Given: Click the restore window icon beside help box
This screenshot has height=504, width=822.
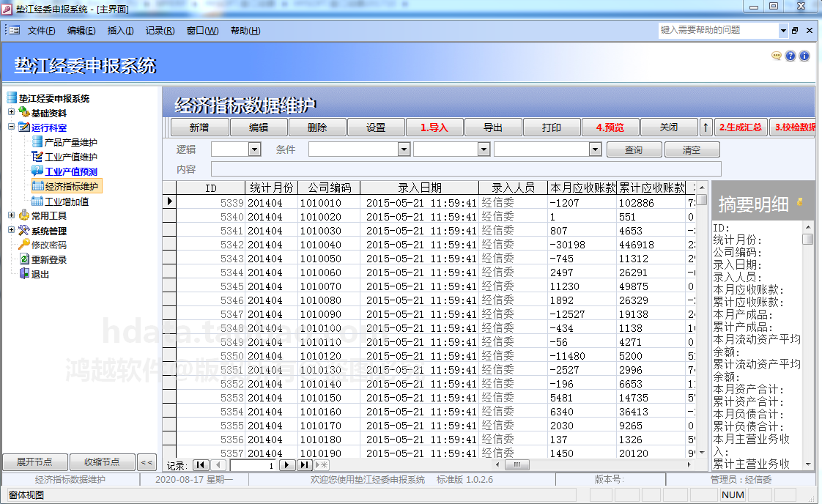Looking at the screenshot, I should pyautogui.click(x=796, y=31).
